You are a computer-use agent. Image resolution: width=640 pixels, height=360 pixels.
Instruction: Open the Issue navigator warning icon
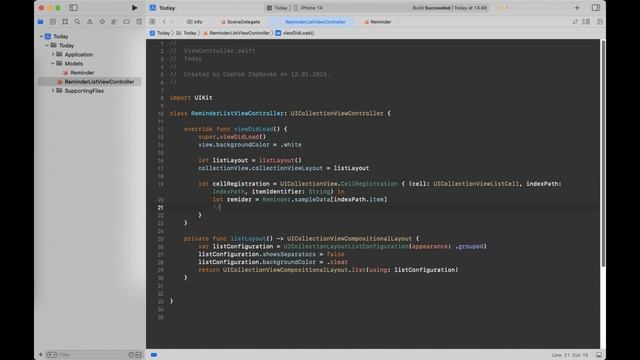pos(89,22)
